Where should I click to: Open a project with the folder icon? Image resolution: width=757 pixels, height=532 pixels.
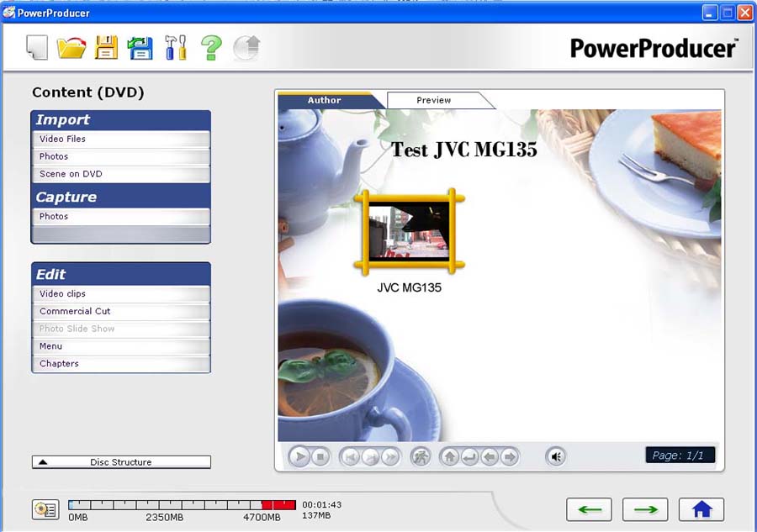[x=71, y=48]
